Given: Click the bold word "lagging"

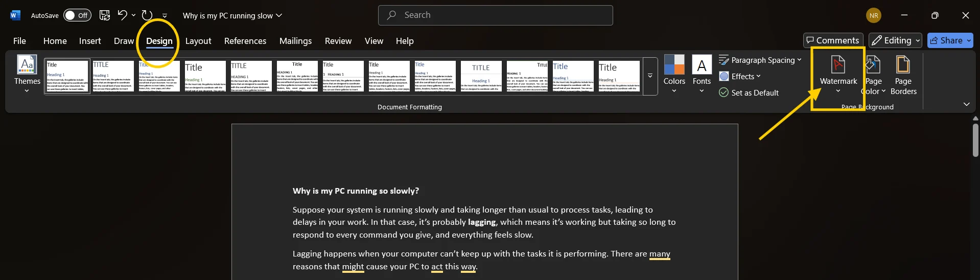Looking at the screenshot, I should [482, 222].
